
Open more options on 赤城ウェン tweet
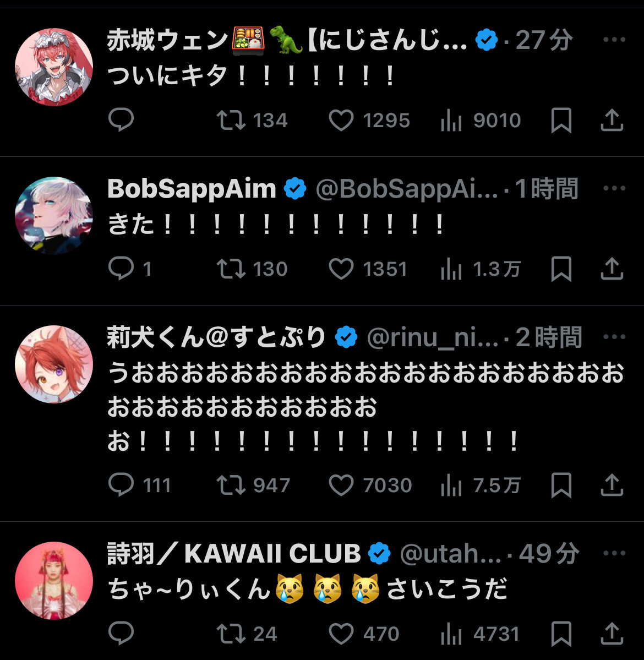point(614,40)
